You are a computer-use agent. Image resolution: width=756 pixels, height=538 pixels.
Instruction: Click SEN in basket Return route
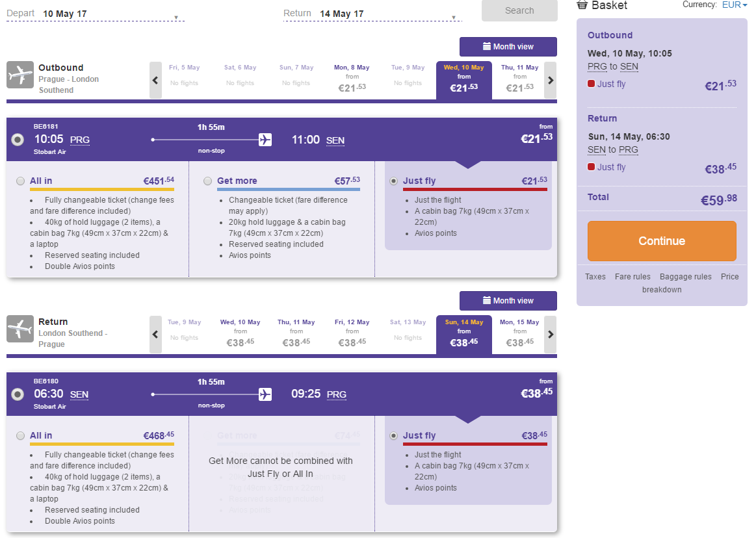coord(596,149)
